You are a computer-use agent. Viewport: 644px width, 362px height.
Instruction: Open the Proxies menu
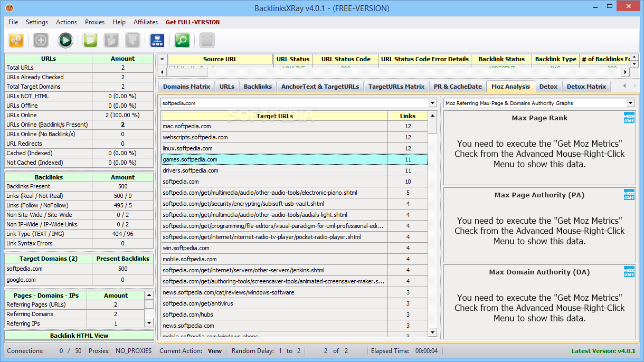pyautogui.click(x=95, y=22)
